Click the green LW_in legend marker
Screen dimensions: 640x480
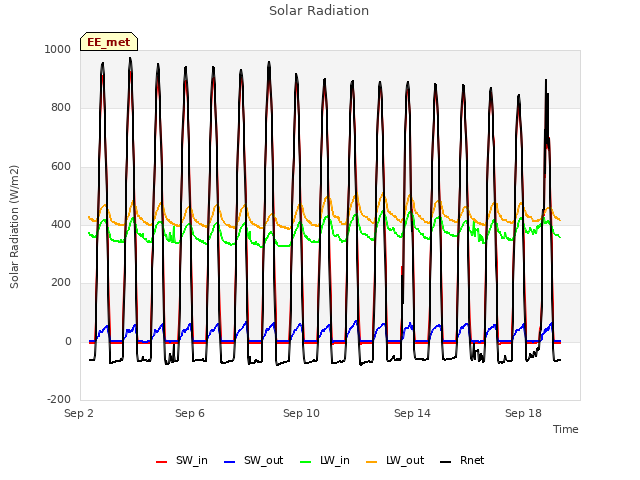[306, 462]
